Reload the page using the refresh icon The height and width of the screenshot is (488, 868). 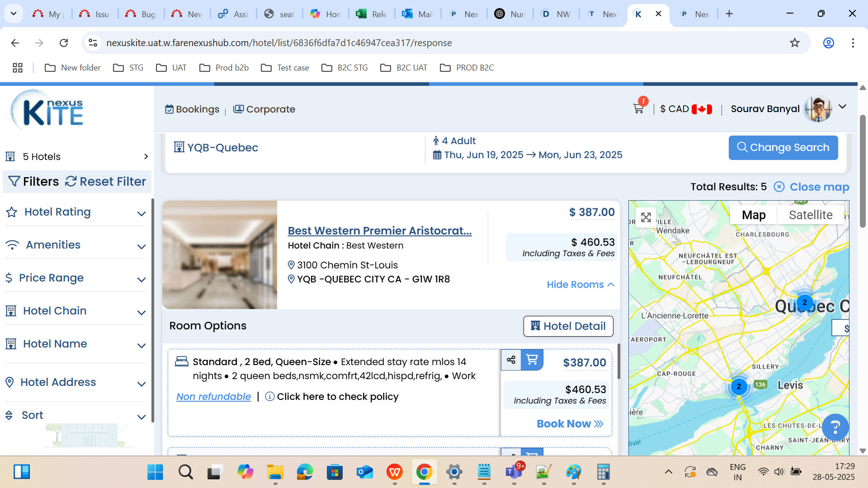tap(64, 43)
